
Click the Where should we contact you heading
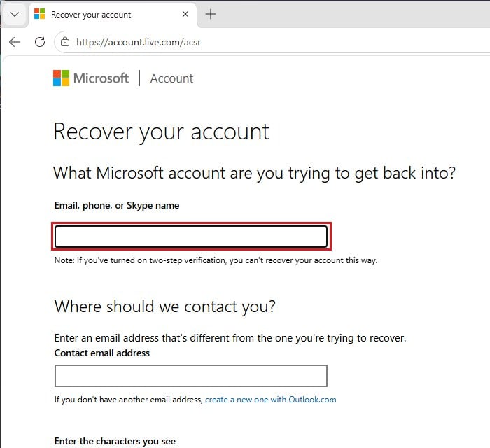tap(165, 307)
